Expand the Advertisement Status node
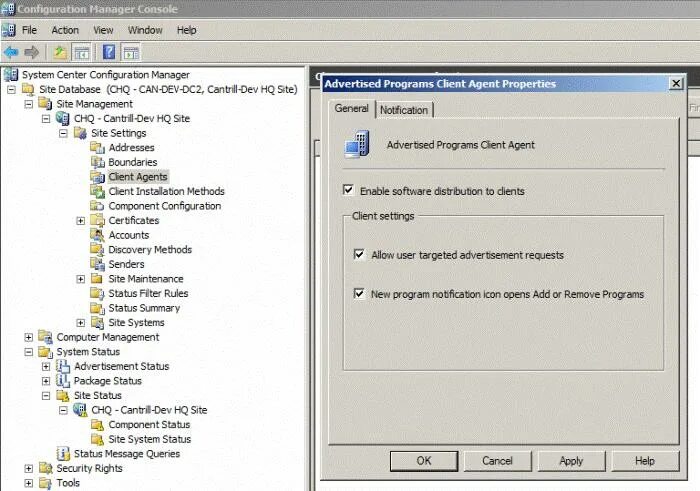Viewport: 700px width, 491px height. [x=46, y=366]
